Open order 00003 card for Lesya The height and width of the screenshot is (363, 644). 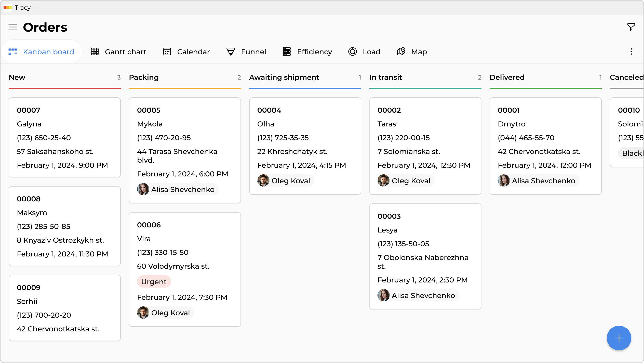(x=425, y=256)
